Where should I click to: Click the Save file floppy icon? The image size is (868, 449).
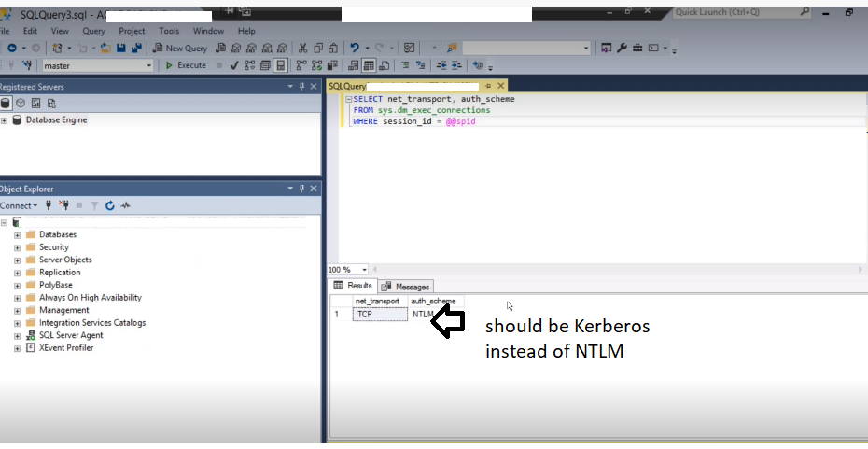point(120,49)
